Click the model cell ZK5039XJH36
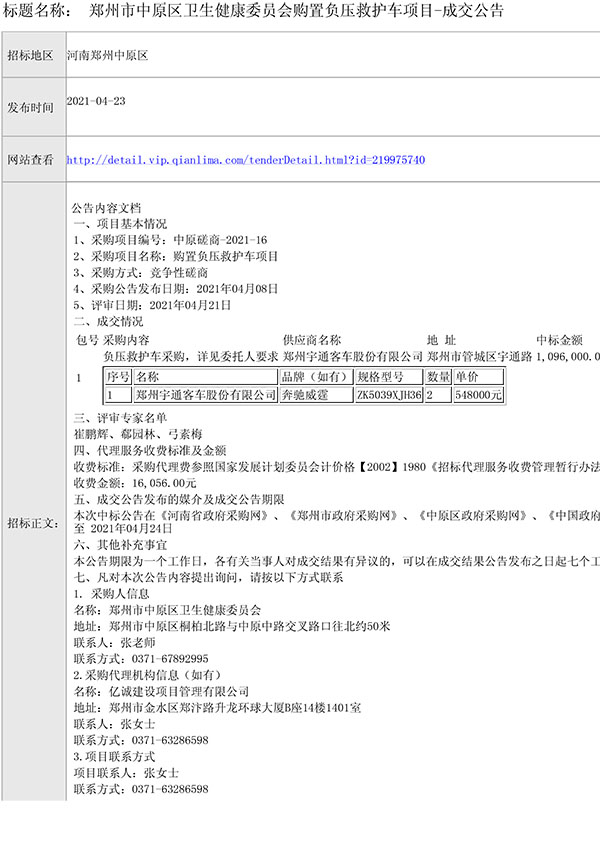The image size is (600, 841). point(389,395)
